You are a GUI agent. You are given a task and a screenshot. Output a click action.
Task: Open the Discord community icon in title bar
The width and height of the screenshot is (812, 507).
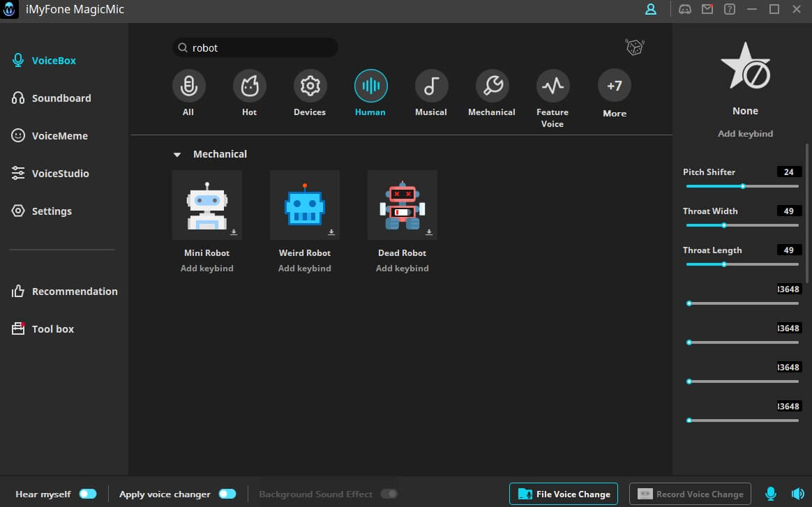[x=684, y=9]
